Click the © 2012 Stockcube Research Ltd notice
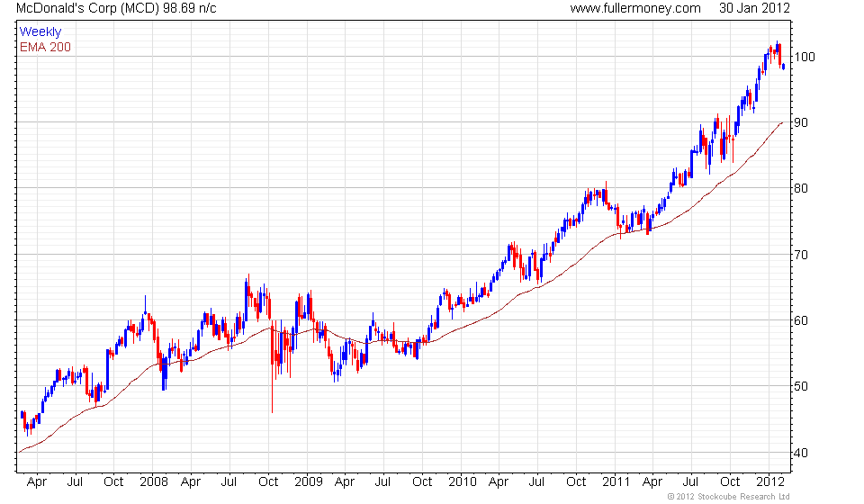Image resolution: width=864 pixels, height=504 pixels. coord(728,496)
